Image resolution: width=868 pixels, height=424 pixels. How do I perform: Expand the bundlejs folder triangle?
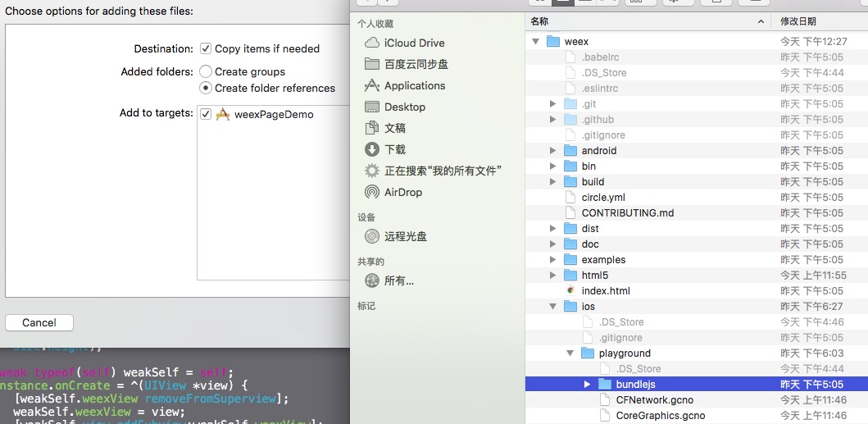588,384
